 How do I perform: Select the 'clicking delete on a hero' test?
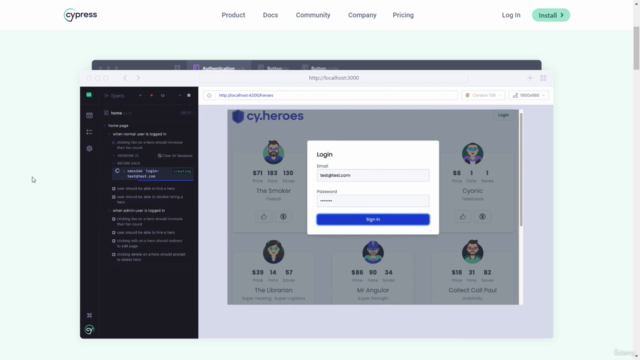149,257
